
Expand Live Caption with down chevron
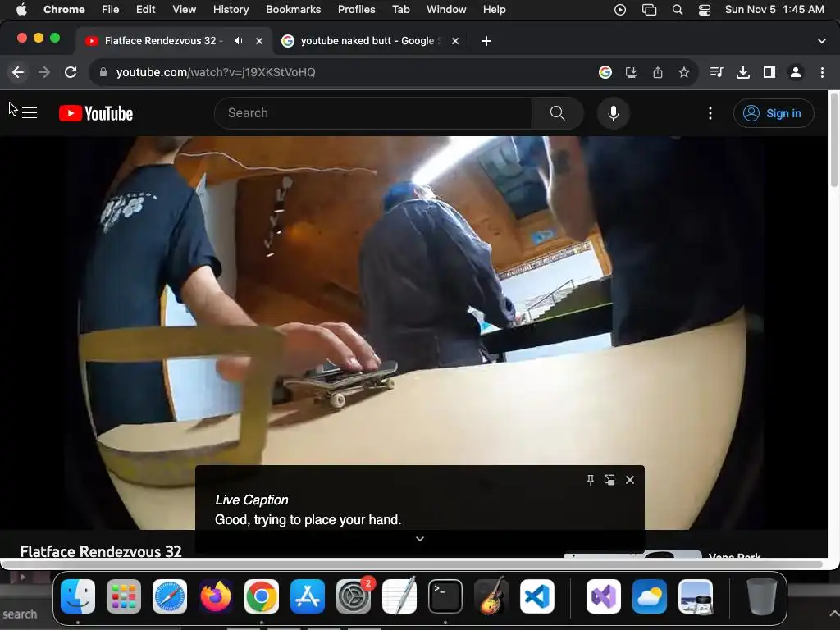420,539
